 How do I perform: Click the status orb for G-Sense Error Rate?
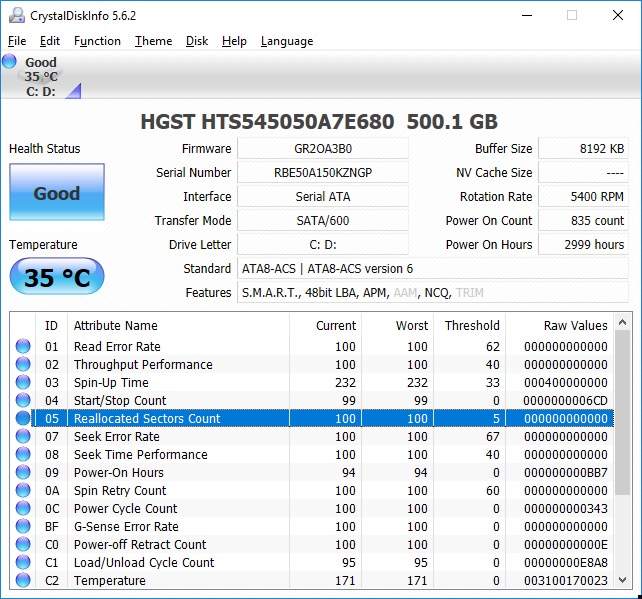(22, 527)
